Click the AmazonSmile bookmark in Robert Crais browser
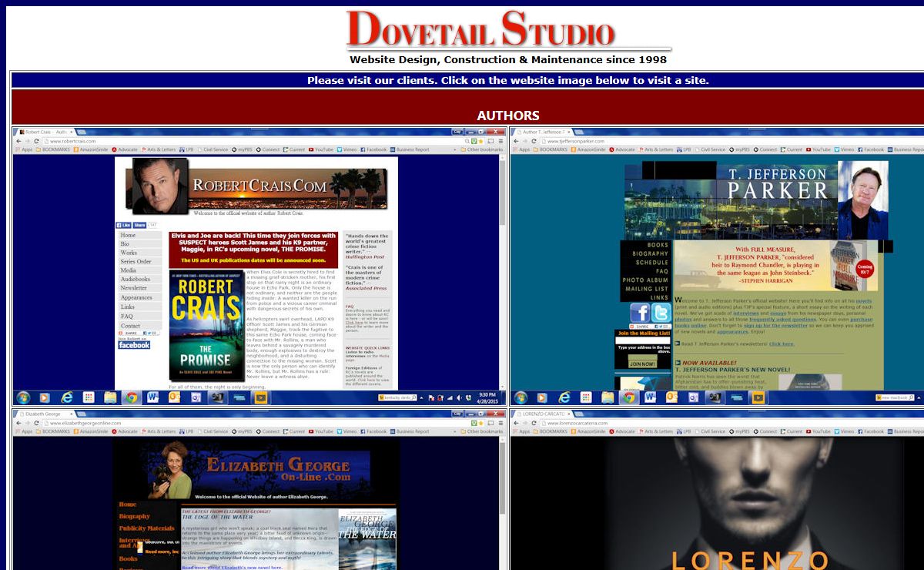 (x=92, y=149)
